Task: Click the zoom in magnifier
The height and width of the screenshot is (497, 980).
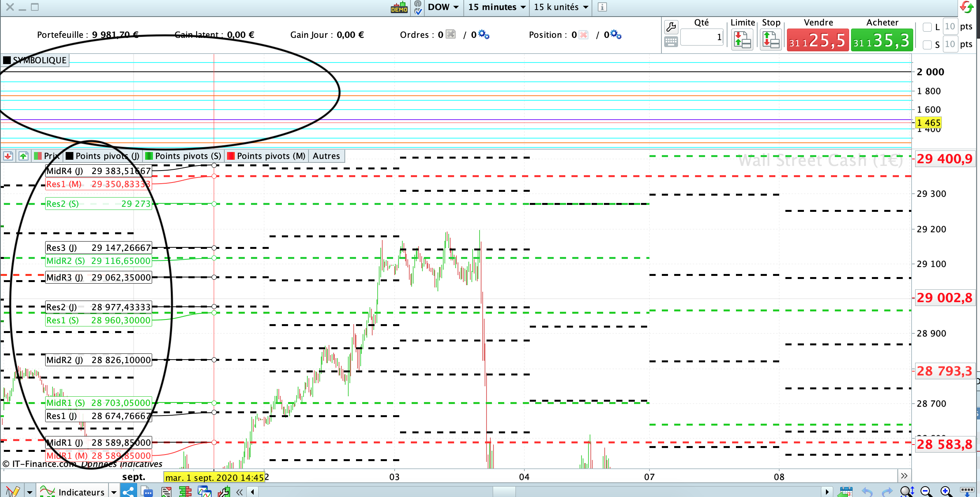Action: point(946,491)
